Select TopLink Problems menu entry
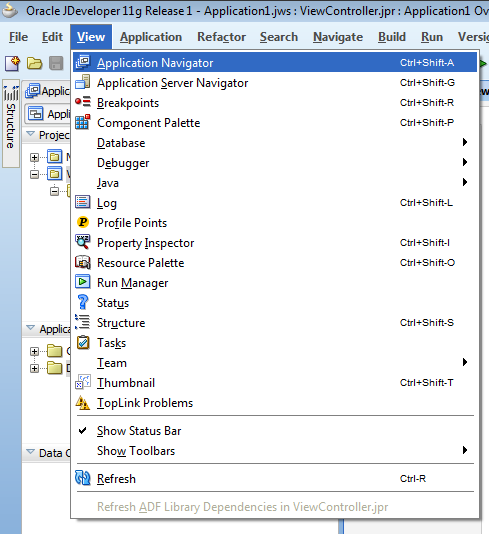489x534 pixels. 275,403
